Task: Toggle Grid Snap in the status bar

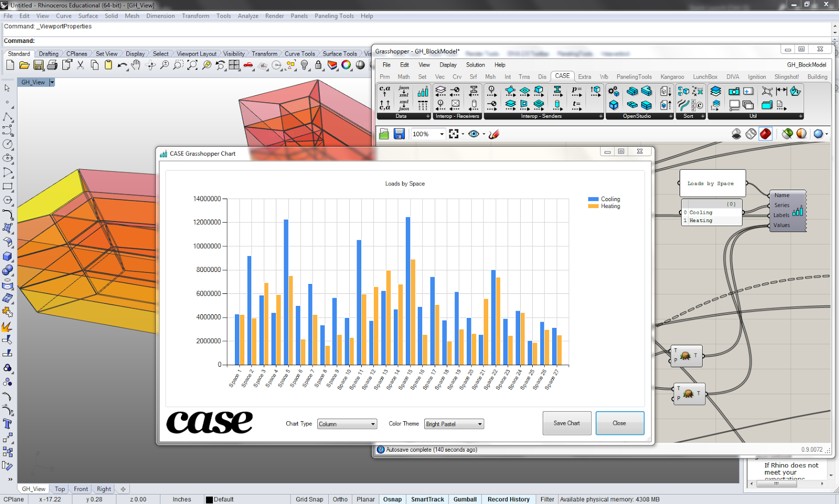Action: coord(309,499)
